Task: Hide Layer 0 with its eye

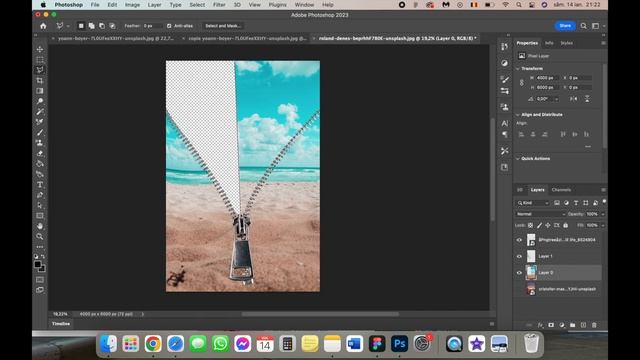Action: tap(519, 273)
